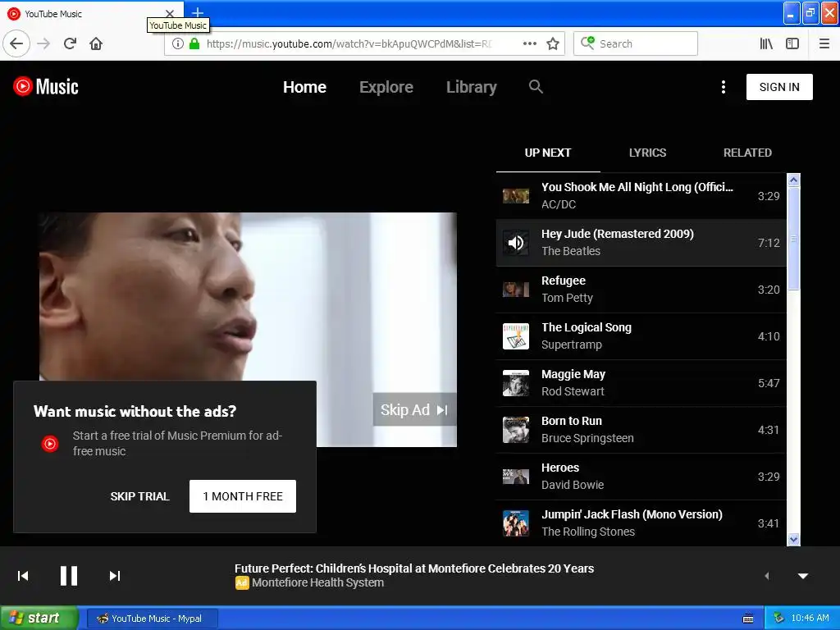
Task: Skip to next track in player bar
Action: click(x=115, y=576)
